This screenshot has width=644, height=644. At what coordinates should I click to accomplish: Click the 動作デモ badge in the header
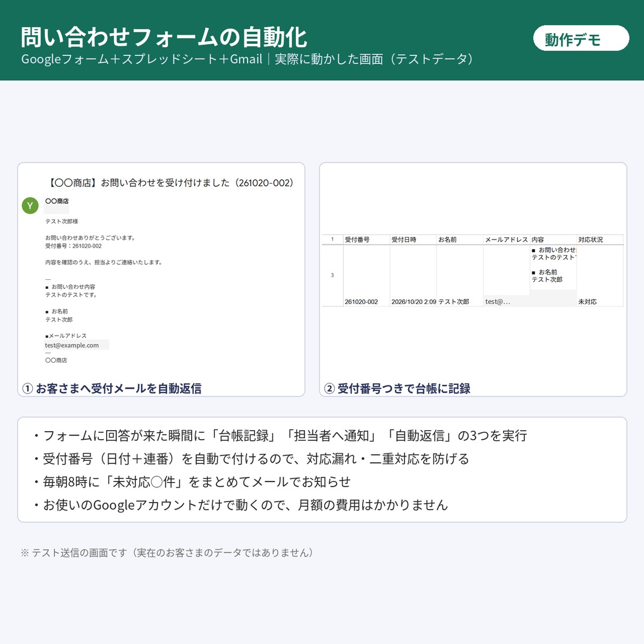pos(581,39)
